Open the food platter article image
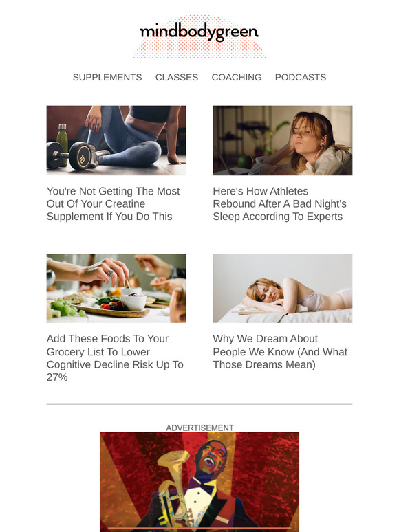This screenshot has width=399, height=532. [x=116, y=288]
